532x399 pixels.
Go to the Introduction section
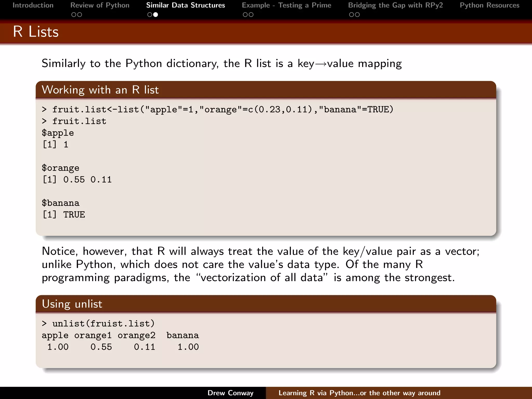33,5
